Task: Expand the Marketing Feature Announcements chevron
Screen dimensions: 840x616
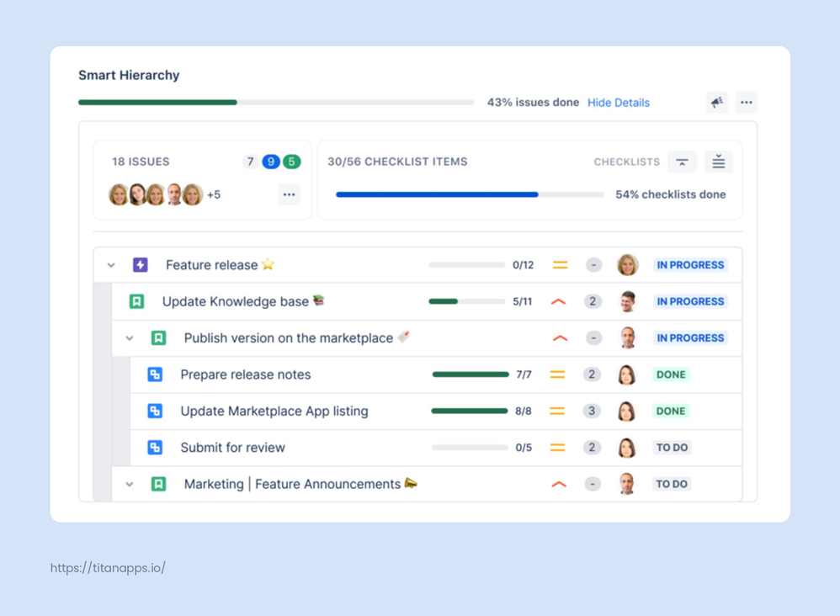Action: pyautogui.click(x=129, y=484)
